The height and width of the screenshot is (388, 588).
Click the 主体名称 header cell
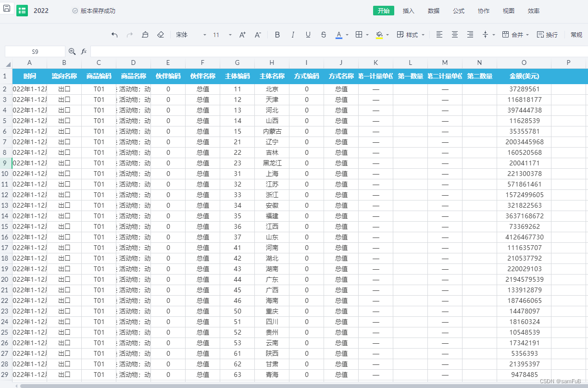[x=272, y=76]
